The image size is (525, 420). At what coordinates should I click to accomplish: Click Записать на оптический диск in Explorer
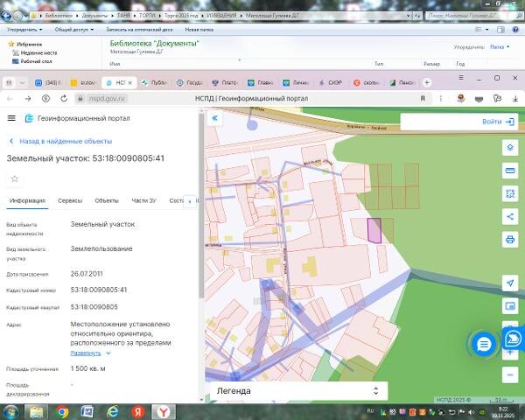[x=139, y=30]
